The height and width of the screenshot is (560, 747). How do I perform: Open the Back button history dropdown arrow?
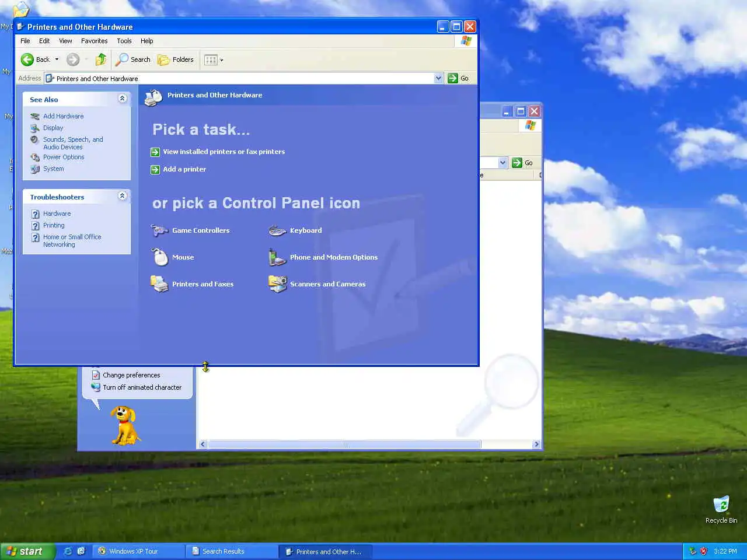coord(57,60)
